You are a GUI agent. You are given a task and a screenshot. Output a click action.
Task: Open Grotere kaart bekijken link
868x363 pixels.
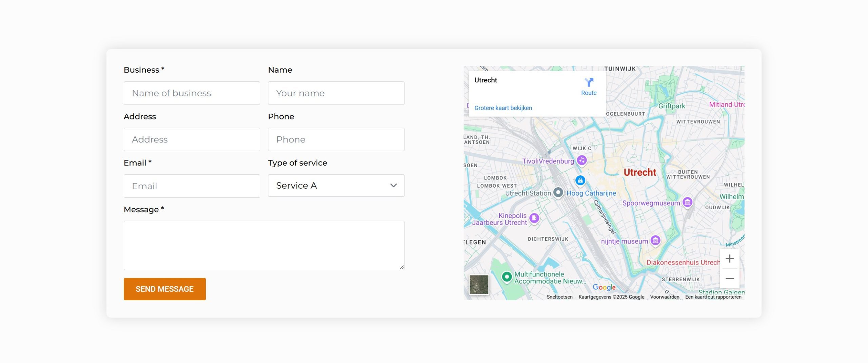[503, 108]
